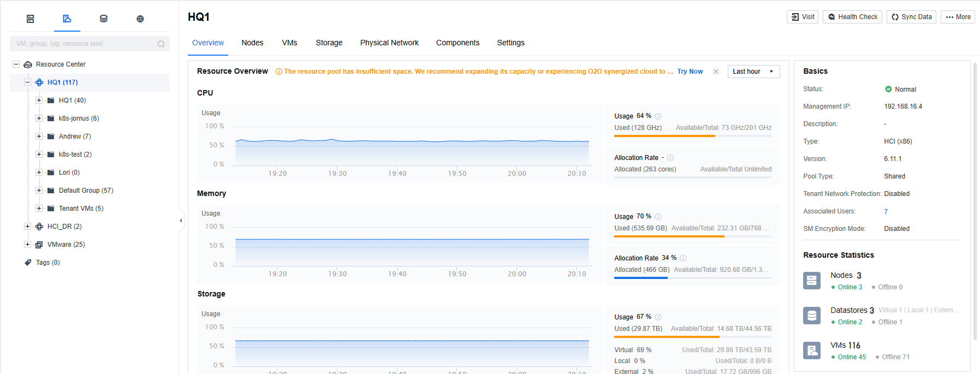
Task: Click the Nodes statistics icon
Action: pyautogui.click(x=812, y=281)
